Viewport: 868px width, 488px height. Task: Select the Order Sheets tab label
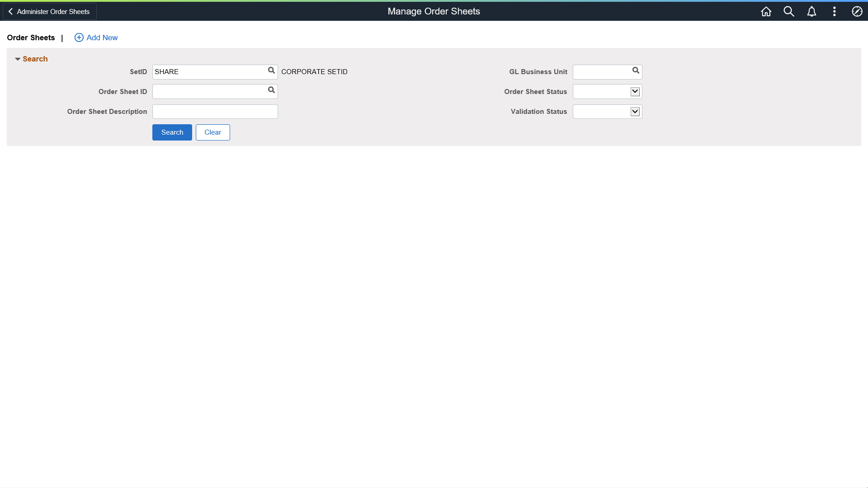tap(30, 38)
